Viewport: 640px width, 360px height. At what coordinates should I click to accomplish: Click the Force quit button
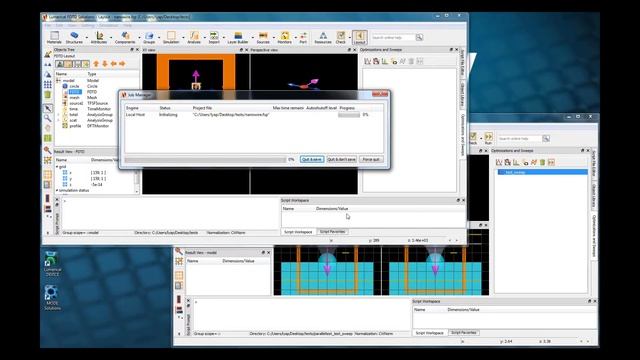pos(371,159)
